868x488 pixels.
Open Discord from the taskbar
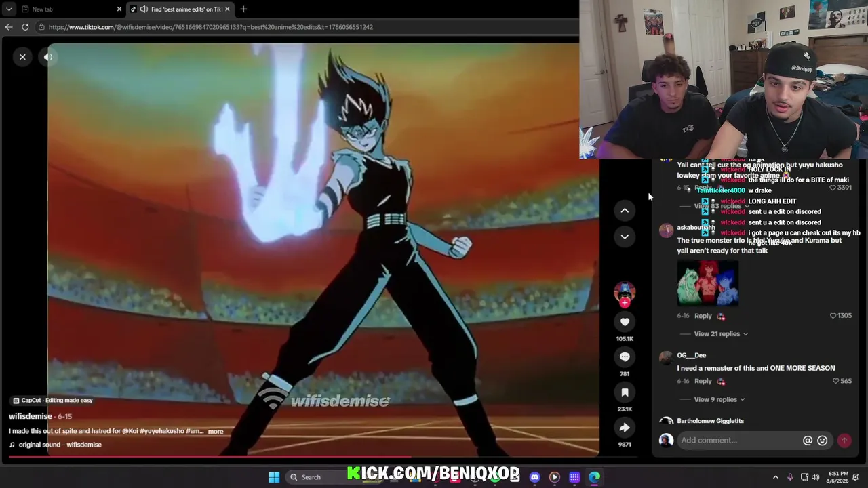point(534,477)
